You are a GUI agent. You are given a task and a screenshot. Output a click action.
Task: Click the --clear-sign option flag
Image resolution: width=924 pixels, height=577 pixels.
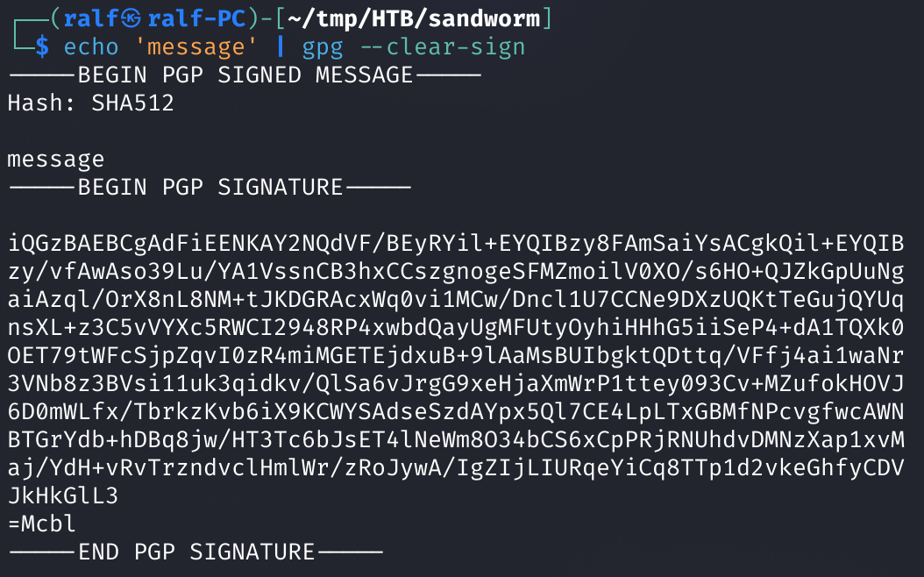(x=442, y=46)
